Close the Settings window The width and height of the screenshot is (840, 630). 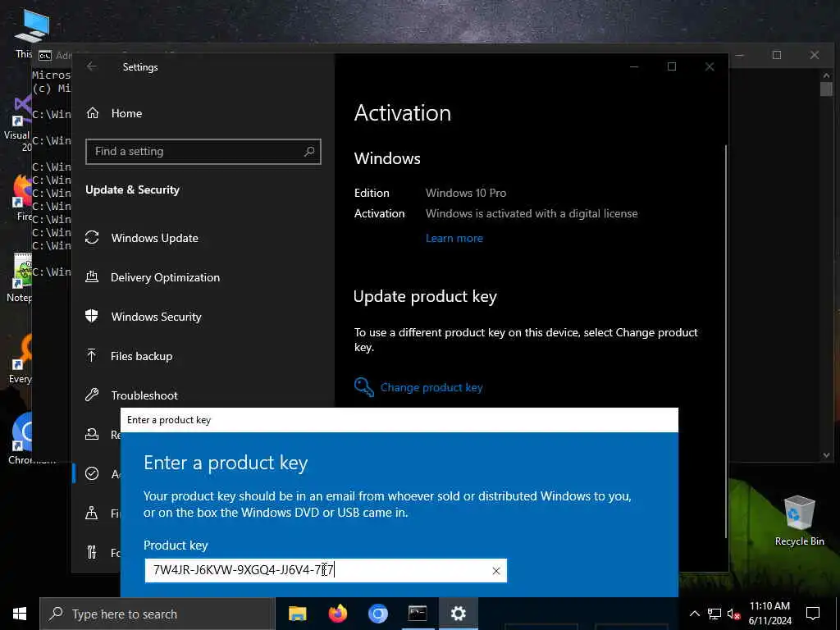(x=710, y=66)
